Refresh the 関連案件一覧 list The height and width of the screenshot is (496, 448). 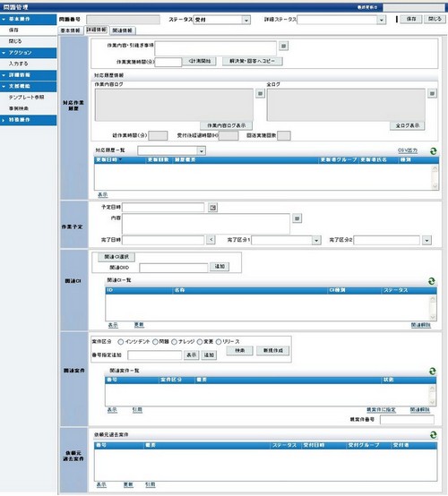432,371
